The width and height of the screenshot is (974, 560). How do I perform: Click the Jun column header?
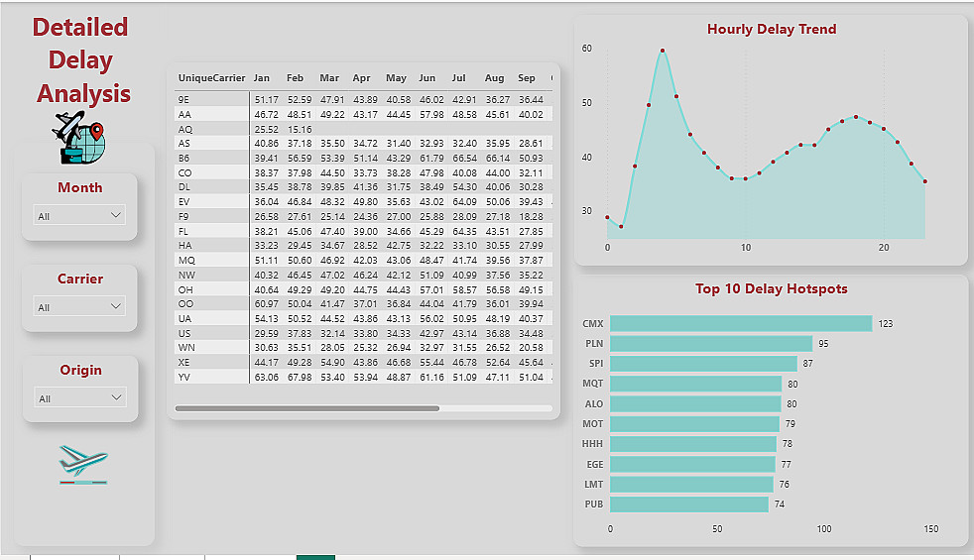[426, 78]
